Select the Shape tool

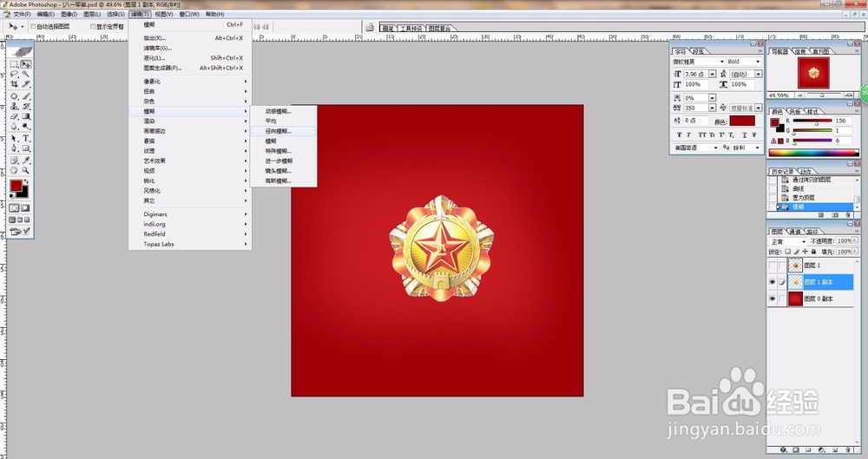coord(25,148)
